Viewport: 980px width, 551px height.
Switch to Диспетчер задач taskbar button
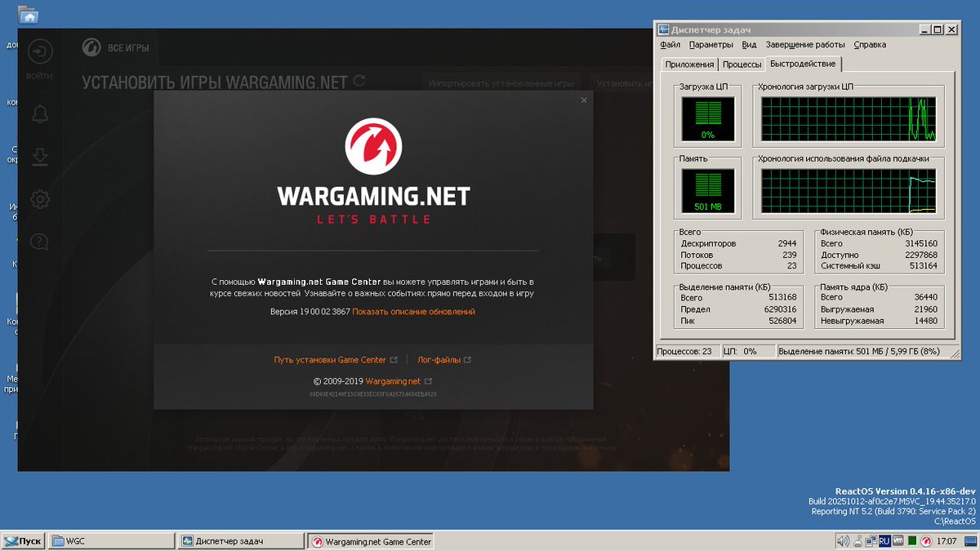(x=241, y=540)
